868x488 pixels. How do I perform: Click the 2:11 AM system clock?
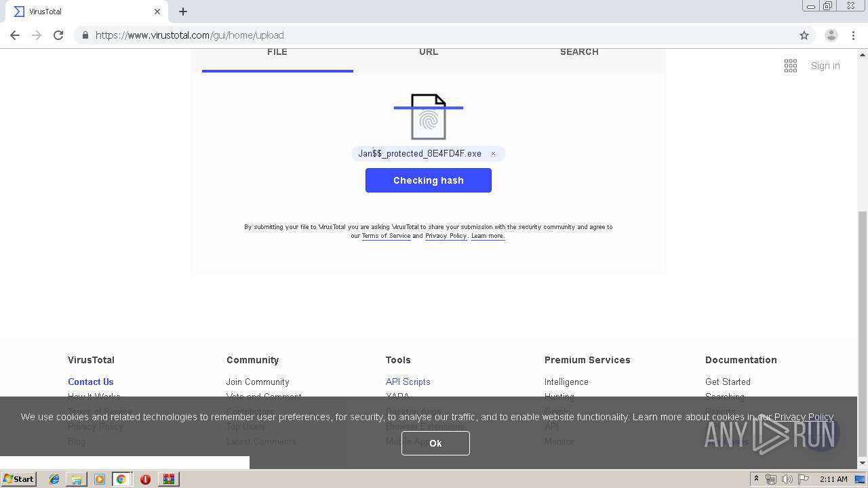coord(833,479)
